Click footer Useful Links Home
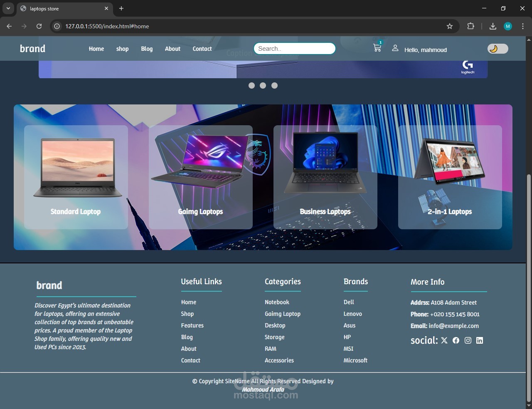Viewport: 532px width, 409px height. [x=189, y=302]
